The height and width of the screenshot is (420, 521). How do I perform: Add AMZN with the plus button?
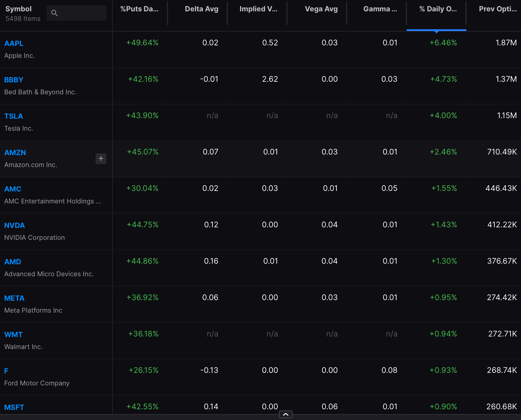tap(101, 158)
